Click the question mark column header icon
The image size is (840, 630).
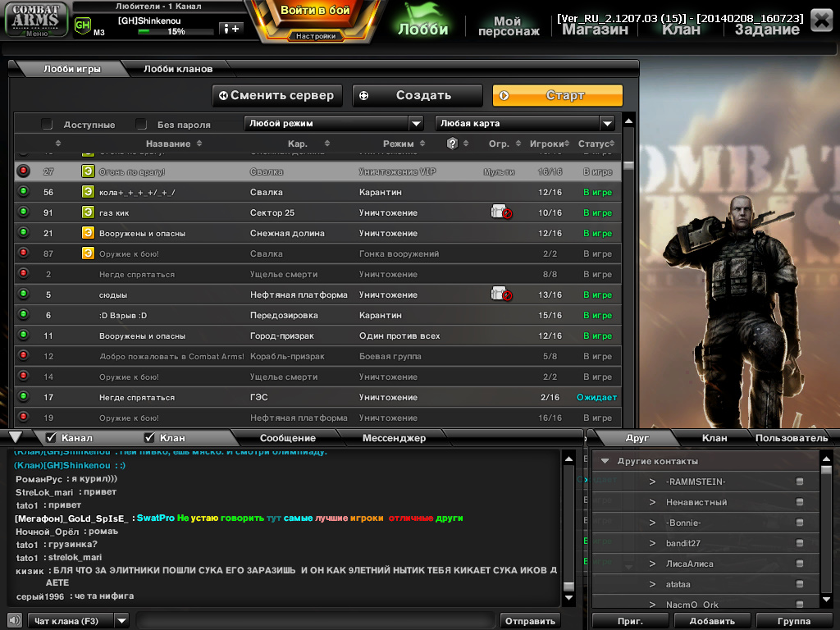click(452, 143)
